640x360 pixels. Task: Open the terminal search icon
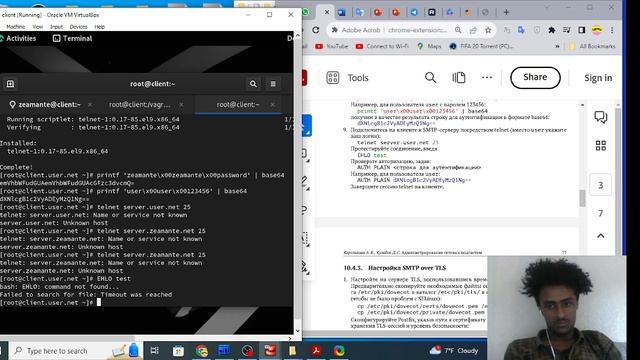point(253,84)
